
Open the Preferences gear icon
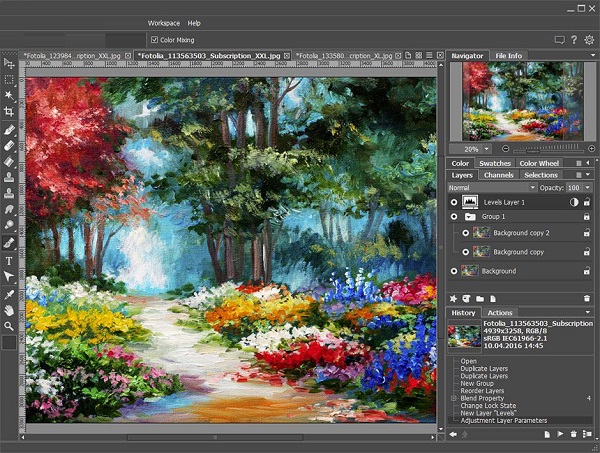(589, 40)
